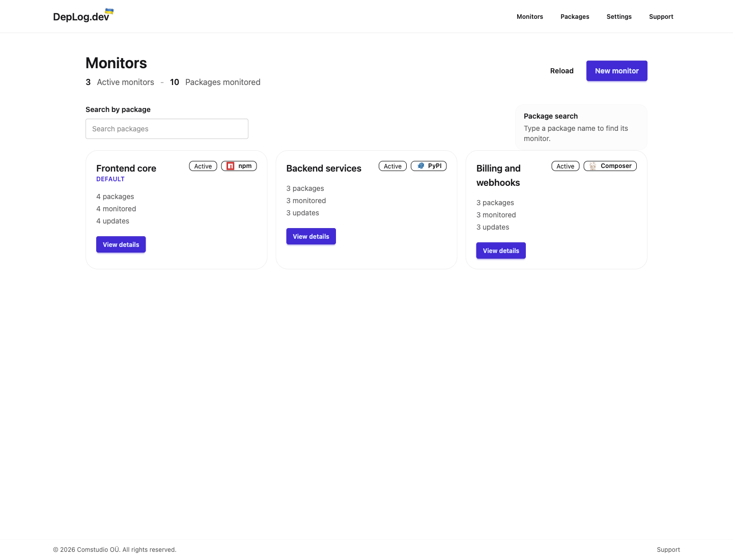Screen dimensions: 733x560
Task: Open Support from the top navigation
Action: (661, 16)
